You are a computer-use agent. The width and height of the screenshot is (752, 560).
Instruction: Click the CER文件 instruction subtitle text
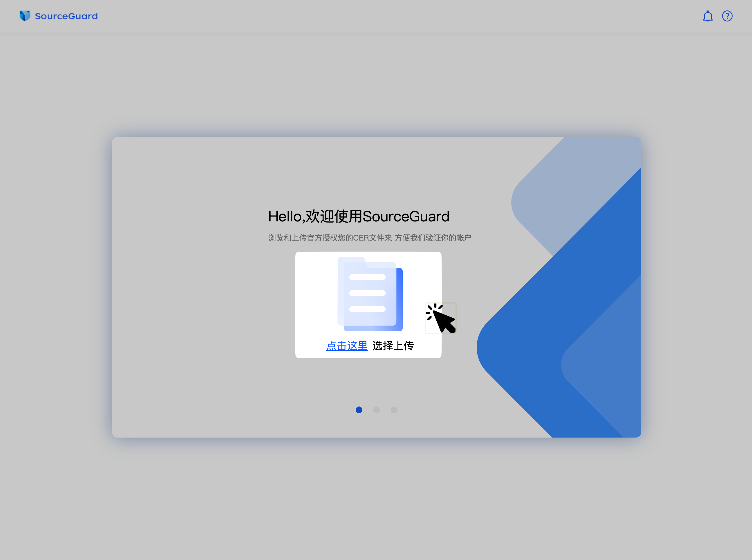pos(369,238)
